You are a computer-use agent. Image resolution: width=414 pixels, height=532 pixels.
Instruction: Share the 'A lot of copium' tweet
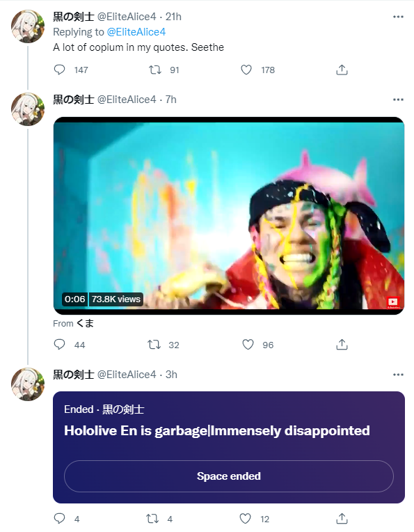pyautogui.click(x=342, y=70)
